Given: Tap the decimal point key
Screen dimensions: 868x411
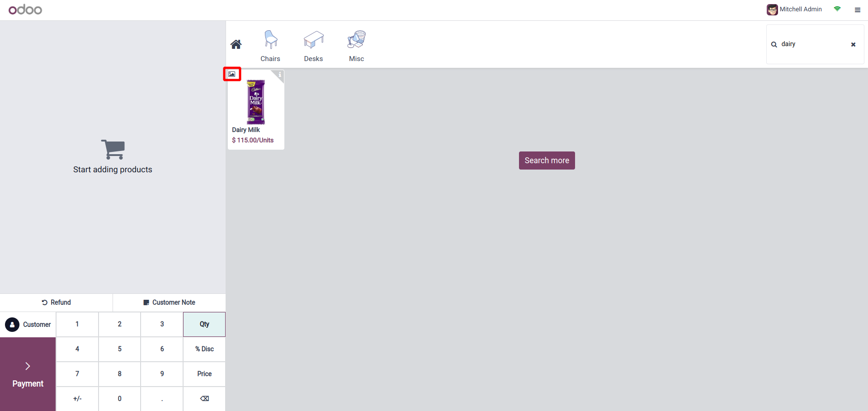Looking at the screenshot, I should click(162, 399).
